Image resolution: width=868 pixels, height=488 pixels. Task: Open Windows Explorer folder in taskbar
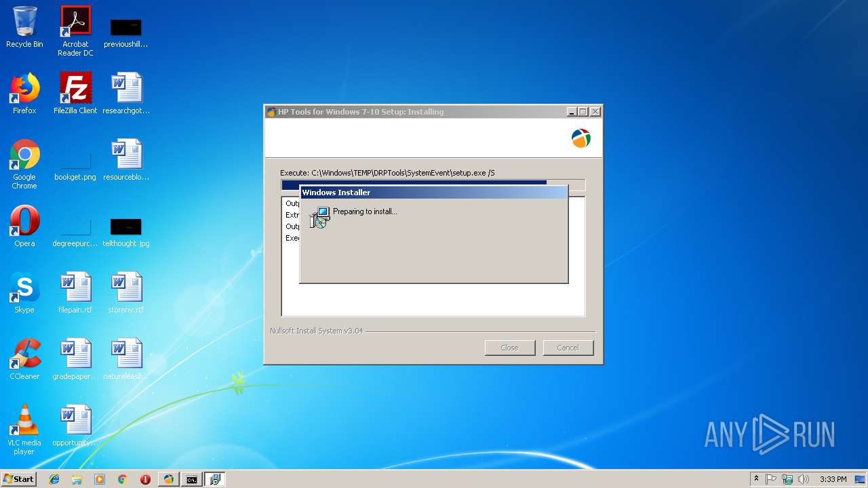point(77,479)
